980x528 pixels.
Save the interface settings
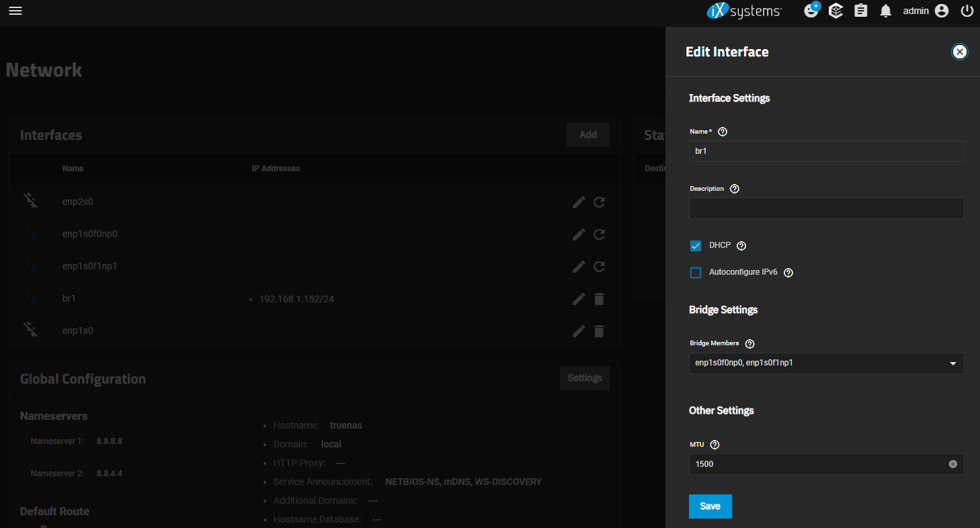pos(710,507)
